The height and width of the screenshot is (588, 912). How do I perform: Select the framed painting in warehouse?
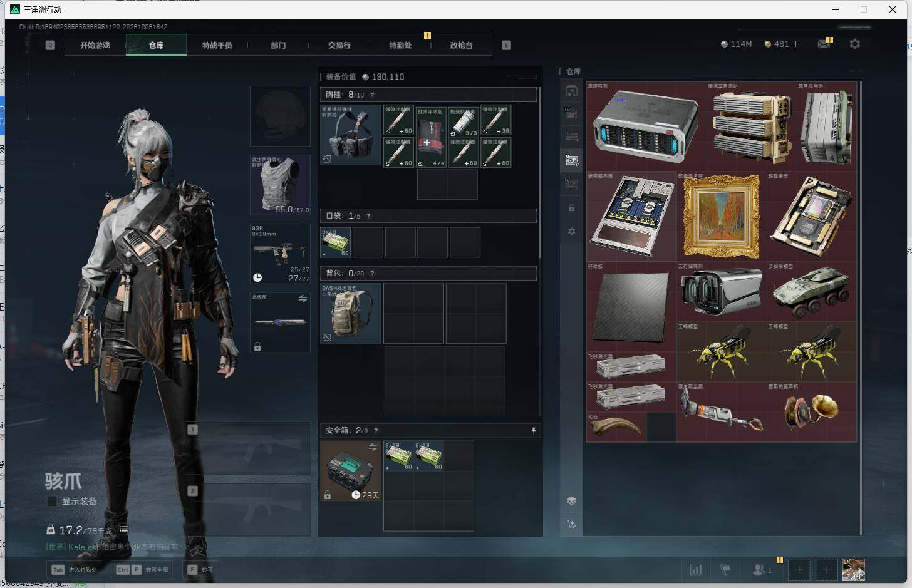pos(722,216)
